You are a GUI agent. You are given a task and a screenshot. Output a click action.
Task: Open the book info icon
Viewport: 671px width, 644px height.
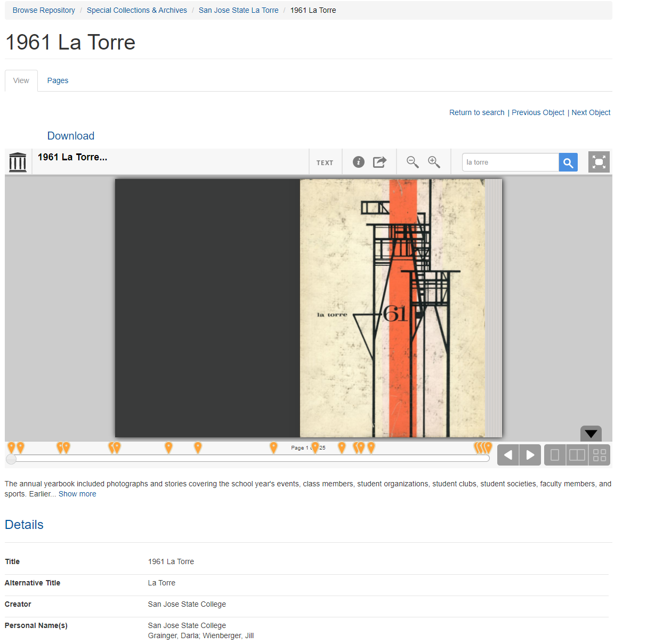(x=359, y=162)
